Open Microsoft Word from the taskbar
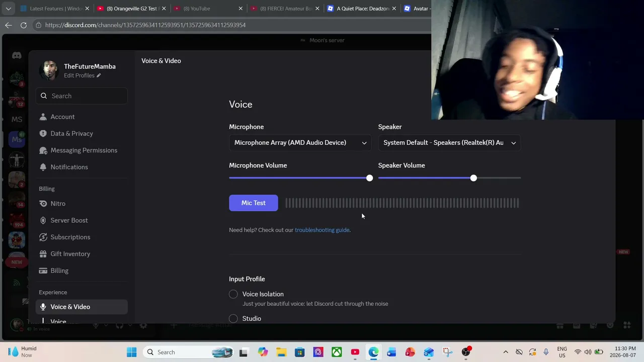The height and width of the screenshot is (362, 644). coord(391,352)
